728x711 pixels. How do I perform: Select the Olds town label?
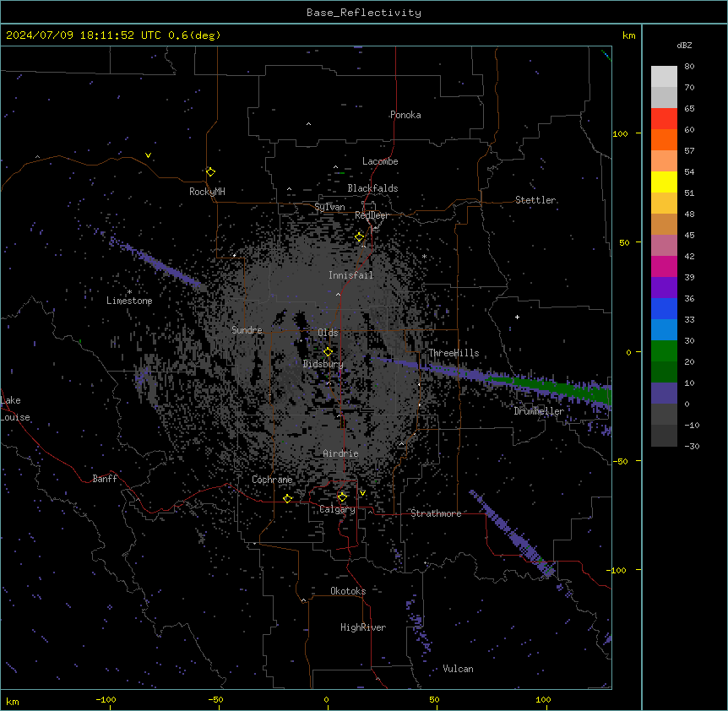click(328, 333)
